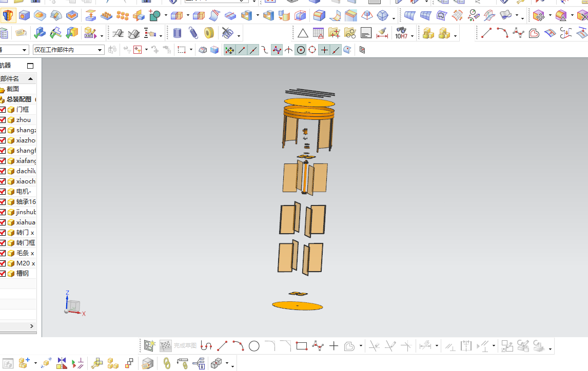Select the Line curve icon in top-right toolbar

pyautogui.click(x=486, y=33)
